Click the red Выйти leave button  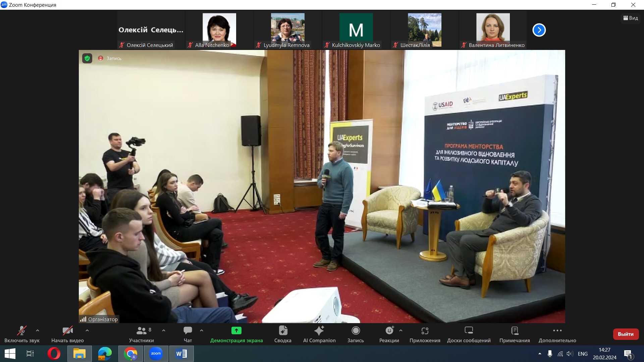click(x=626, y=334)
